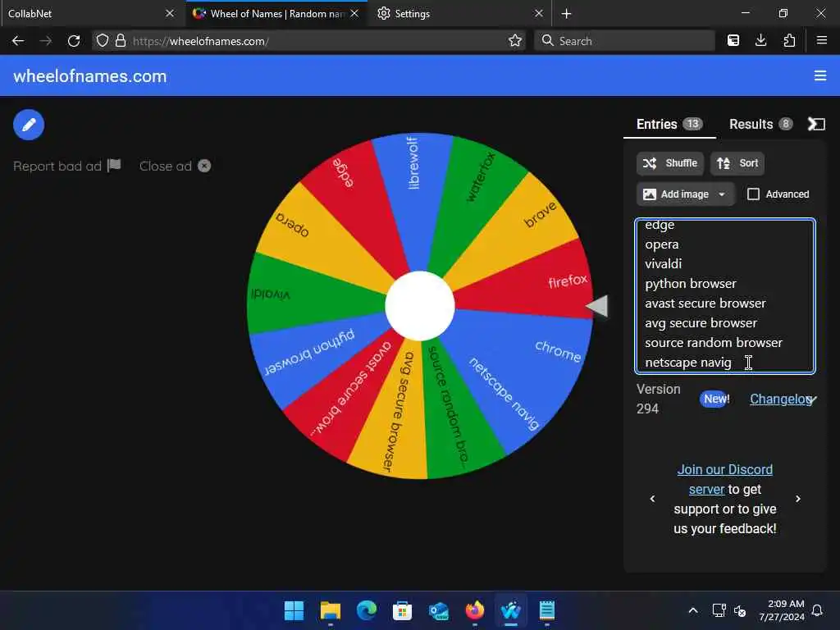The image size is (840, 630).
Task: Open the Add image dropdown
Action: point(685,194)
